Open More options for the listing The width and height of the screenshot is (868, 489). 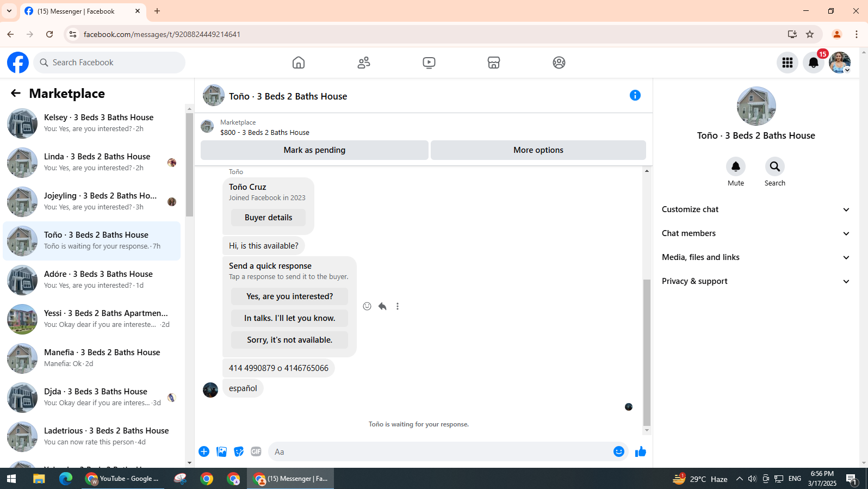tap(538, 150)
